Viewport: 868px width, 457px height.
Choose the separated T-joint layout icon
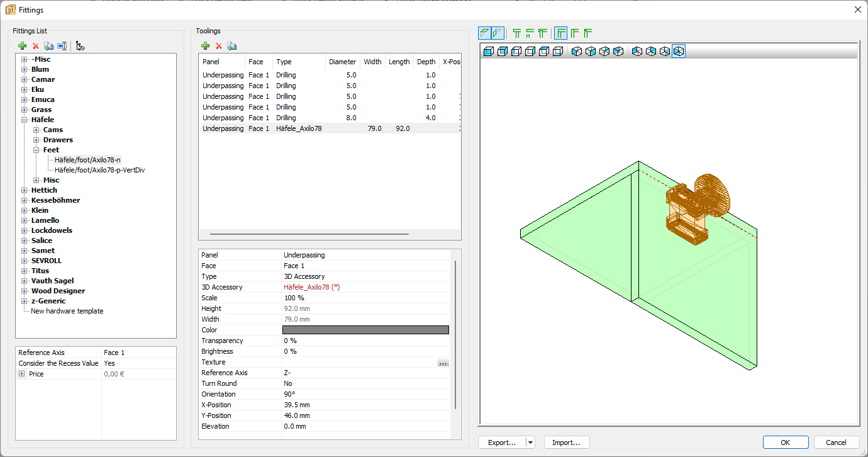(530, 33)
